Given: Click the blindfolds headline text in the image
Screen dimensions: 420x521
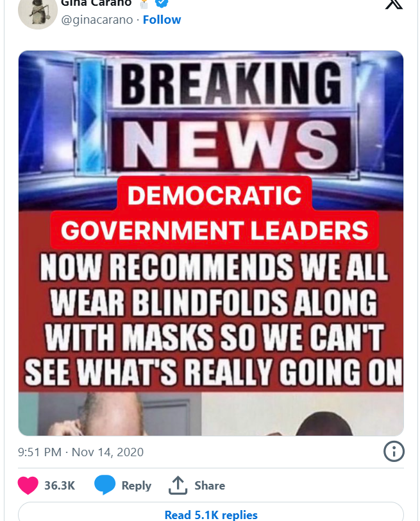Looking at the screenshot, I should pyautogui.click(x=214, y=320).
